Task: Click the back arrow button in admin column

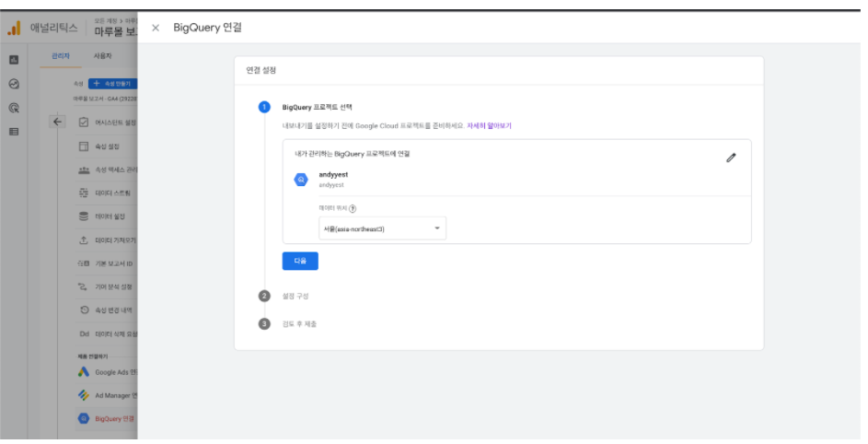Action: 58,122
